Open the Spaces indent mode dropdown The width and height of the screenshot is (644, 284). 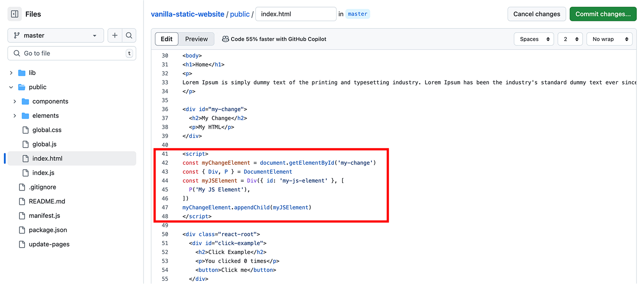[534, 39]
